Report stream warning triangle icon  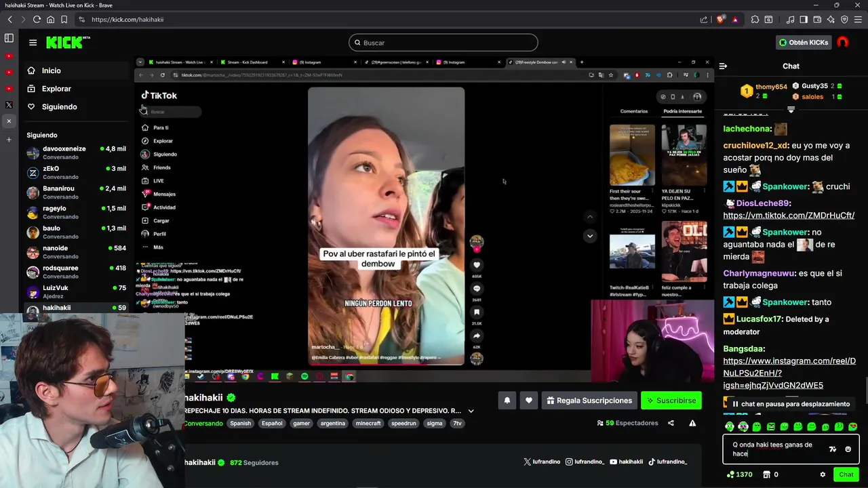tap(692, 423)
